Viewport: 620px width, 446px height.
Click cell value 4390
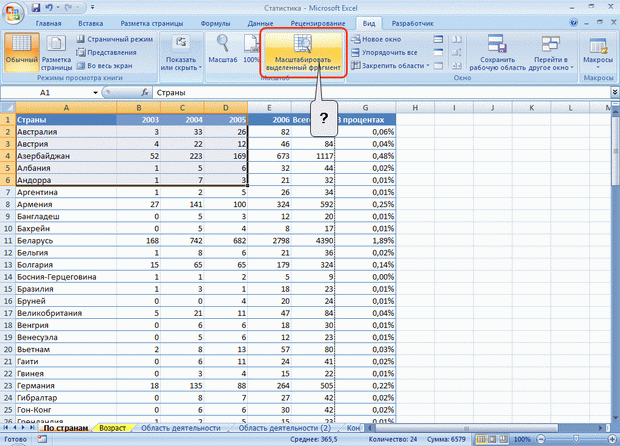click(x=313, y=240)
